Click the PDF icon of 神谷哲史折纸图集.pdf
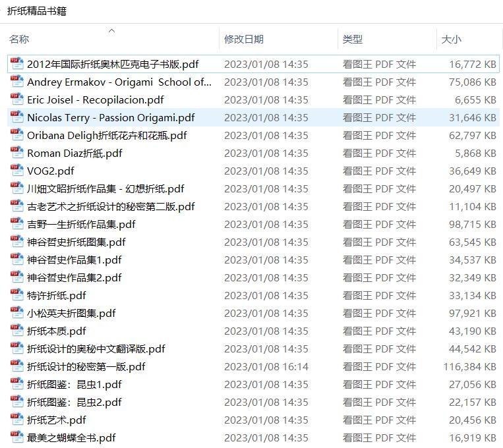Screen dimensions: 503x448 pyautogui.click(x=16, y=242)
